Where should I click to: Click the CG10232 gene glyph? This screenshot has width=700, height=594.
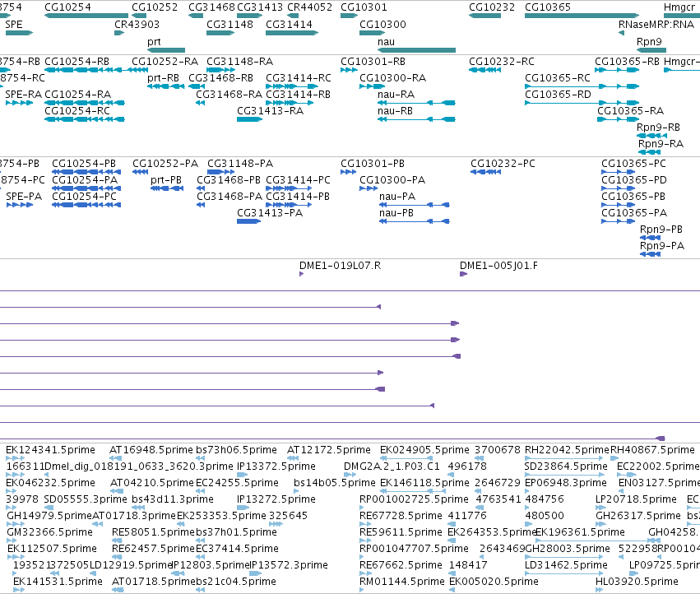(x=484, y=16)
